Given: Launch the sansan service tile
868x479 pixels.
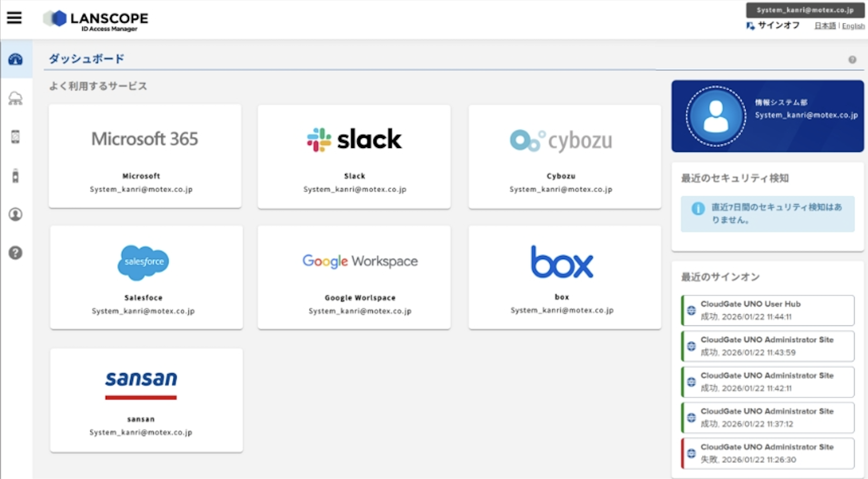Looking at the screenshot, I should pyautogui.click(x=146, y=400).
